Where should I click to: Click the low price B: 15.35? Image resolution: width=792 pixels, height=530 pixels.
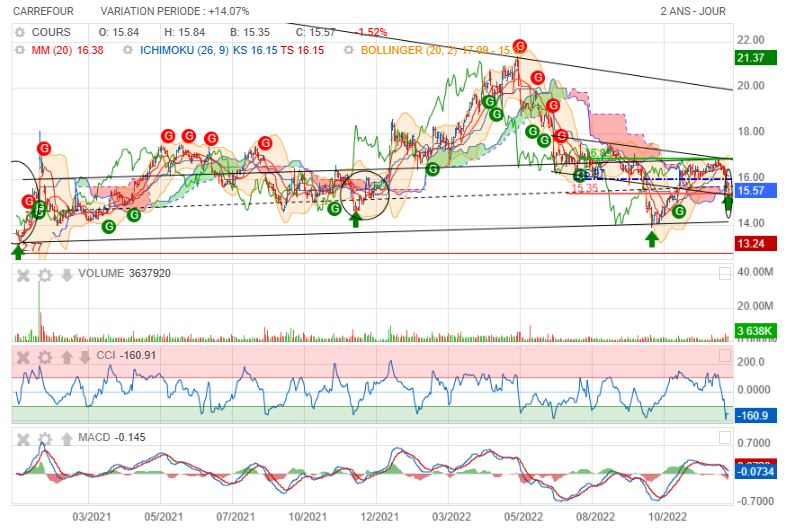250,32
